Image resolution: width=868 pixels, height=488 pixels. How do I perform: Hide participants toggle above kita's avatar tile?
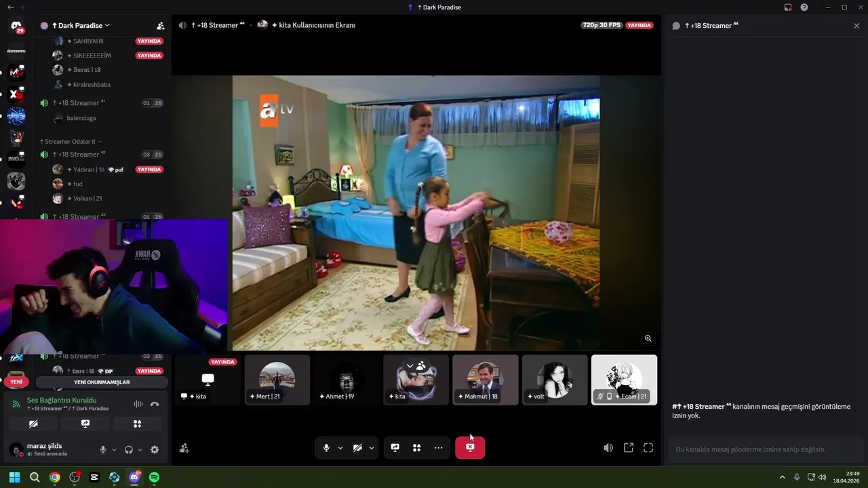click(x=415, y=366)
